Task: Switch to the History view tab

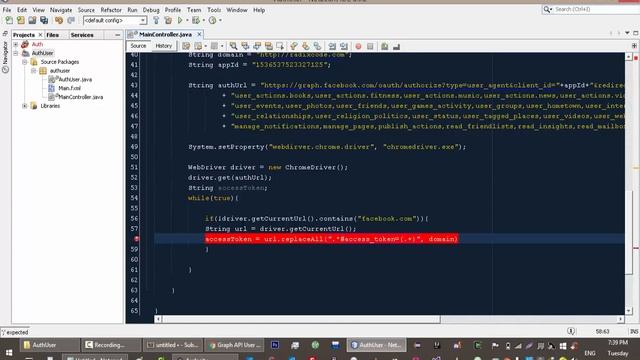Action: [163, 46]
